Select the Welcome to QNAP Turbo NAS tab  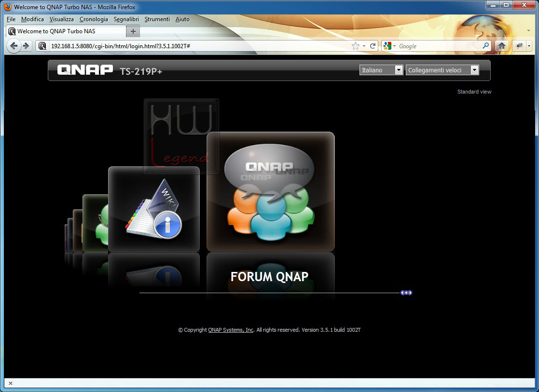pos(66,31)
